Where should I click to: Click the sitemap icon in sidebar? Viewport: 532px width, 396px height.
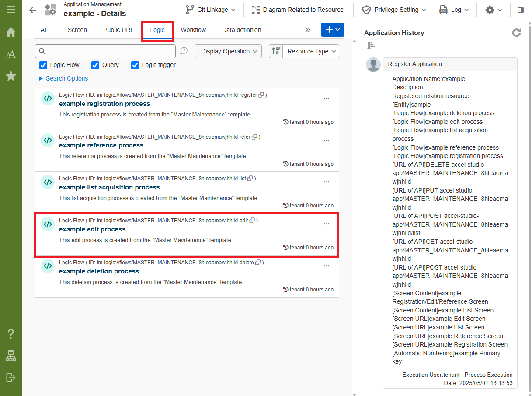tap(11, 356)
